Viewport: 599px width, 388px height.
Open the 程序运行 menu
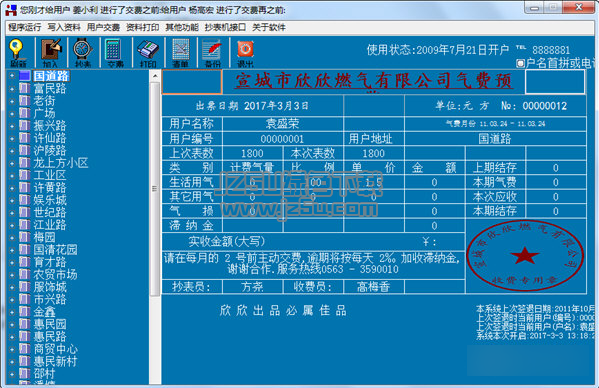point(25,27)
